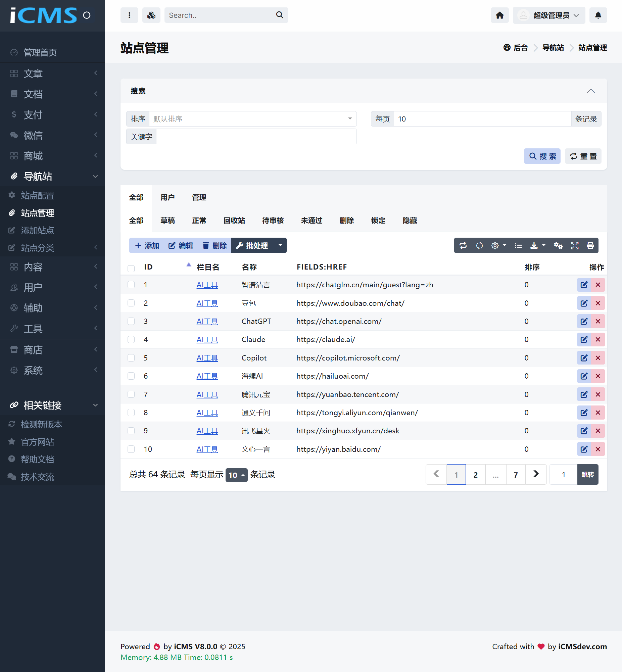The width and height of the screenshot is (622, 672).
Task: Focus the 关键字 keyword input
Action: (256, 137)
